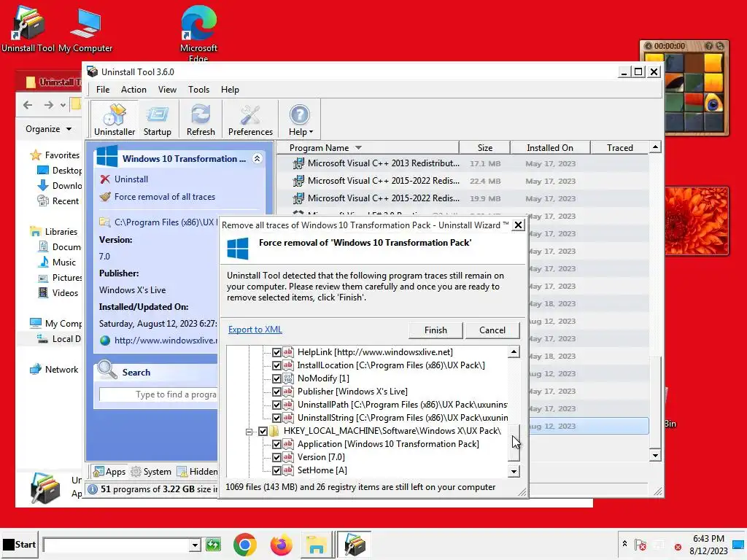This screenshot has width=747, height=560.
Task: Uncheck the NoModify [1] registry value
Action: 276,378
